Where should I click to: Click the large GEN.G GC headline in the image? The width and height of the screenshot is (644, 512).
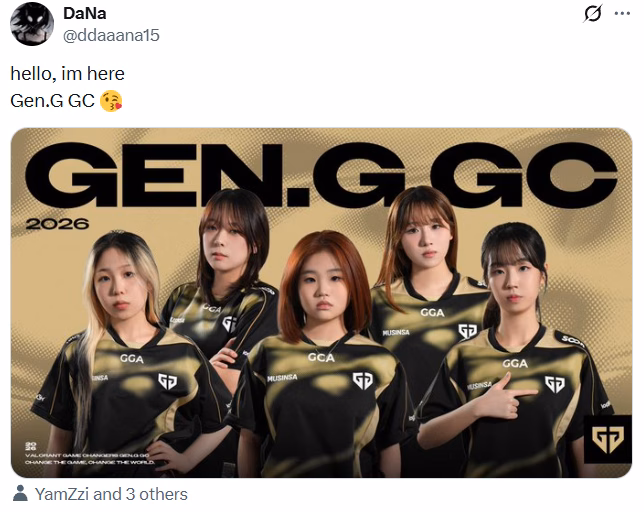point(321,174)
